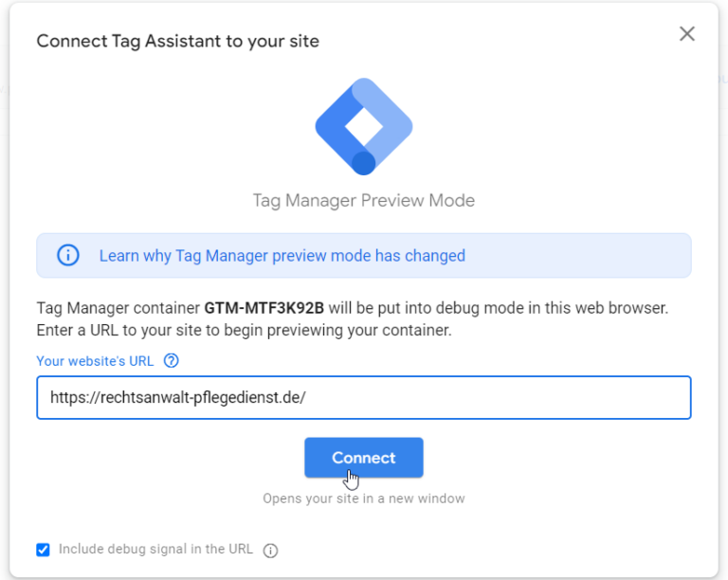Place cursor after the URL's trailing slash
The height and width of the screenshot is (580, 728).
coord(307,399)
